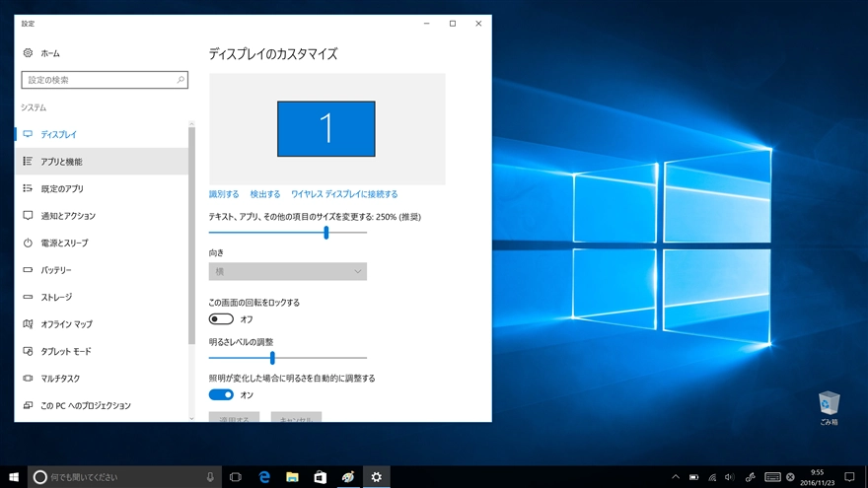Select the タブレット モード icon
This screenshot has width=868, height=488.
pos(28,351)
